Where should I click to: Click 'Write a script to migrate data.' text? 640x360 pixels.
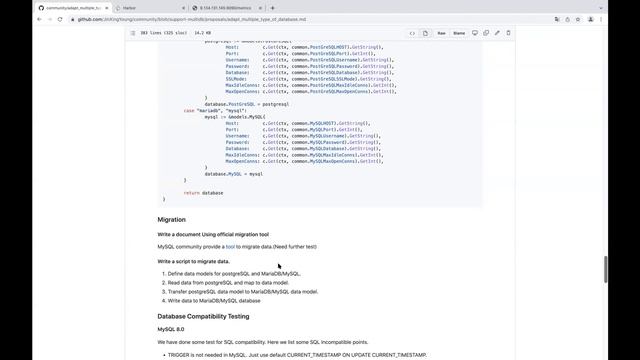[193, 261]
